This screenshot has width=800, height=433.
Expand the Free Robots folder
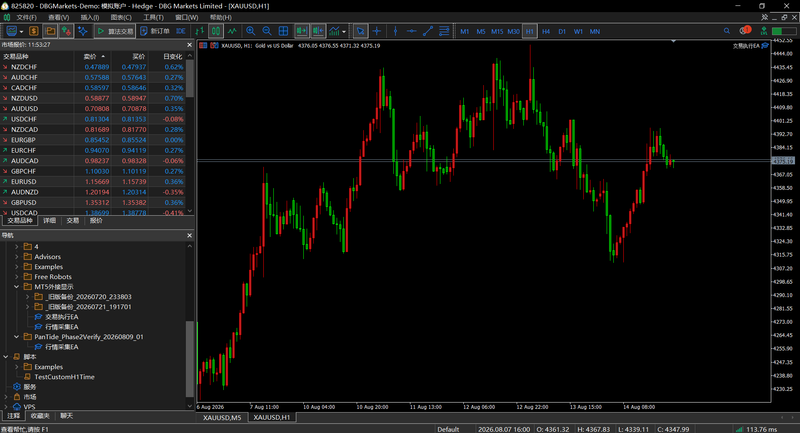[16, 276]
